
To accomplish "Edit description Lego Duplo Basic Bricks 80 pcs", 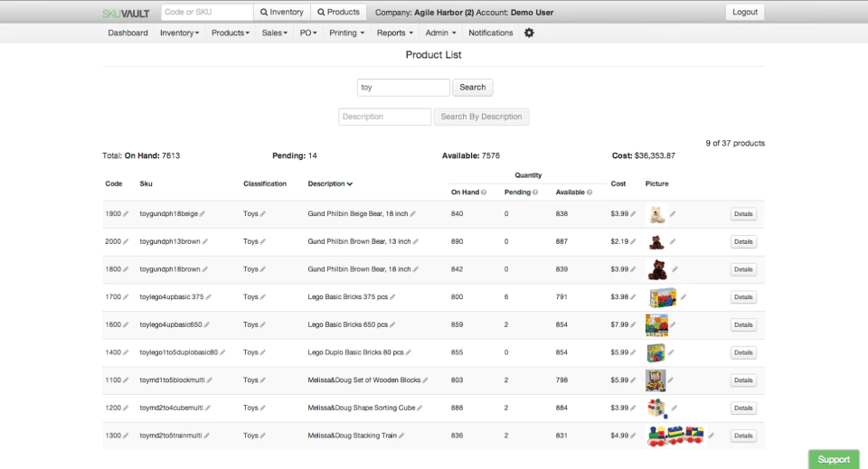I will pyautogui.click(x=408, y=352).
